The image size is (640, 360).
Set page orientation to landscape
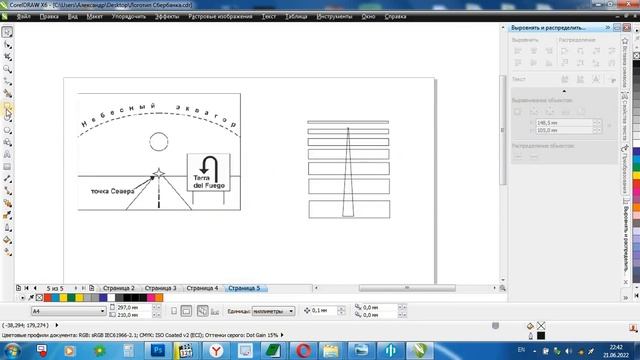click(186, 311)
